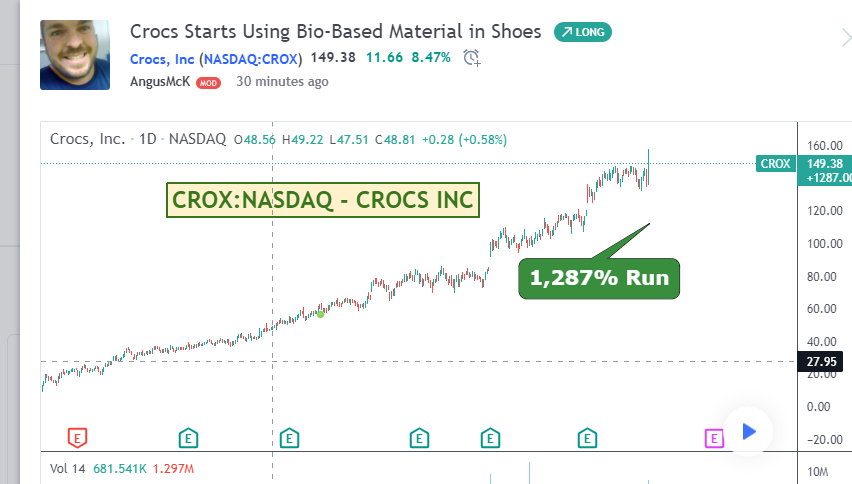The width and height of the screenshot is (852, 484).
Task: Click the 'Vol 14' volume indicator legend
Action: click(x=67, y=469)
